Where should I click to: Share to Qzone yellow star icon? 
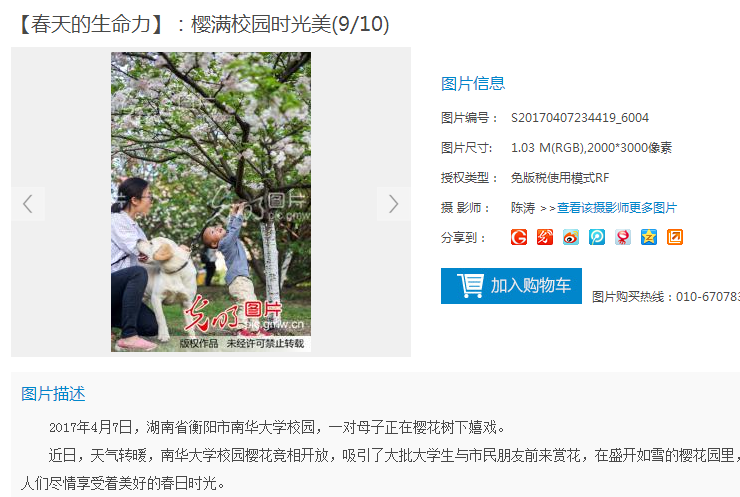coord(648,237)
